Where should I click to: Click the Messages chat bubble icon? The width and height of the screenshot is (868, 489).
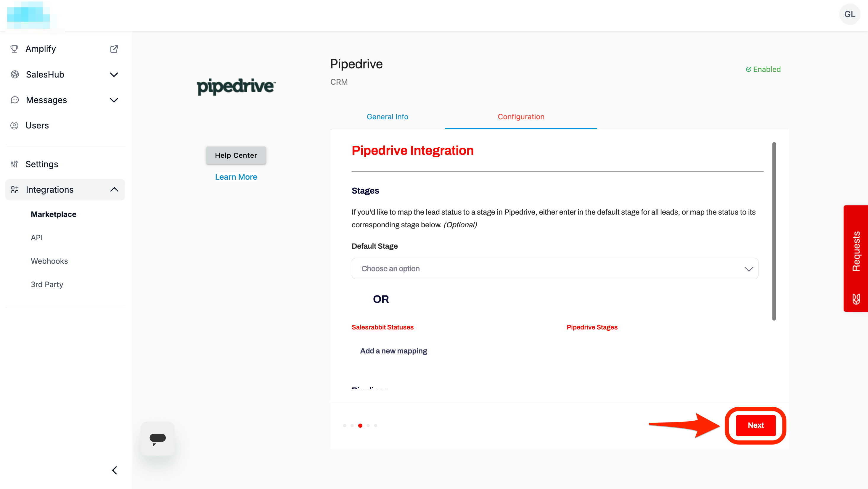(x=15, y=100)
